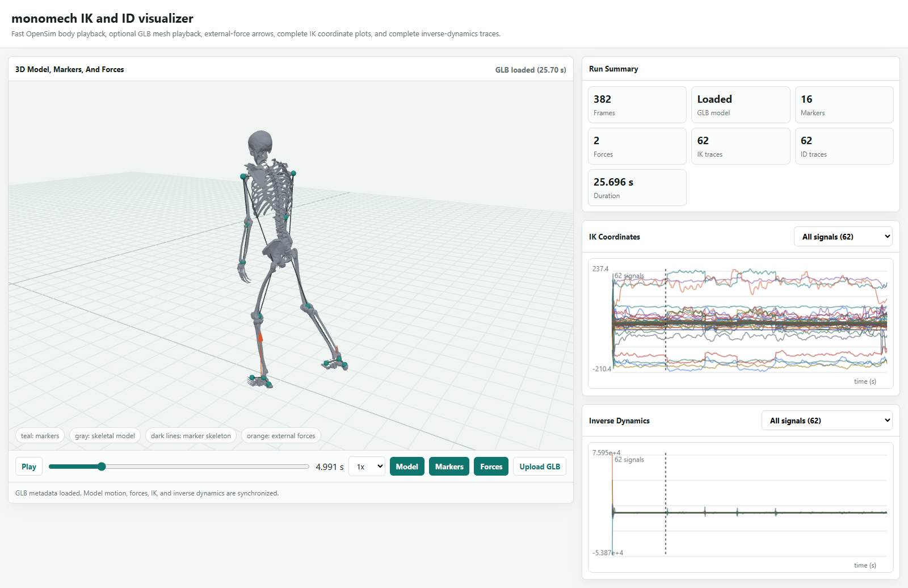This screenshot has width=908, height=588.
Task: Click the -210.4 axis label in IK plot
Action: point(602,369)
